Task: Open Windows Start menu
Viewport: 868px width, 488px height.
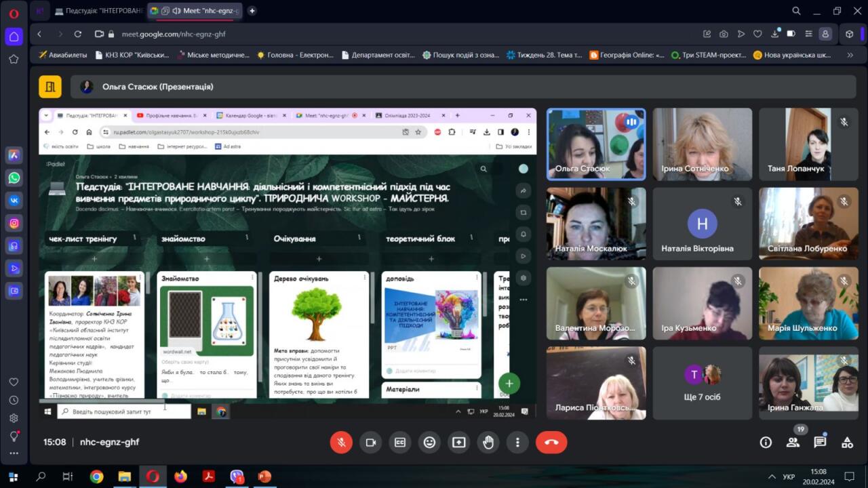Action: click(13, 476)
